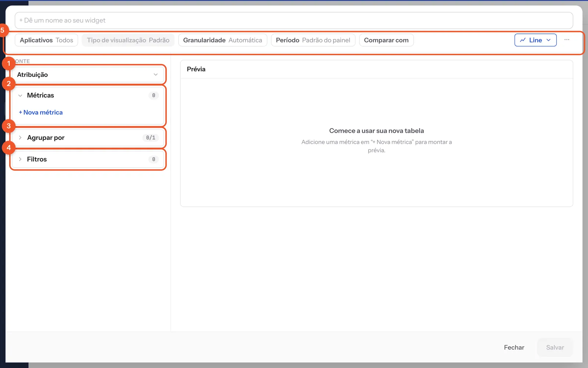This screenshot has height=368, width=588.
Task: Click the + Nova métrica link
Action: [41, 112]
